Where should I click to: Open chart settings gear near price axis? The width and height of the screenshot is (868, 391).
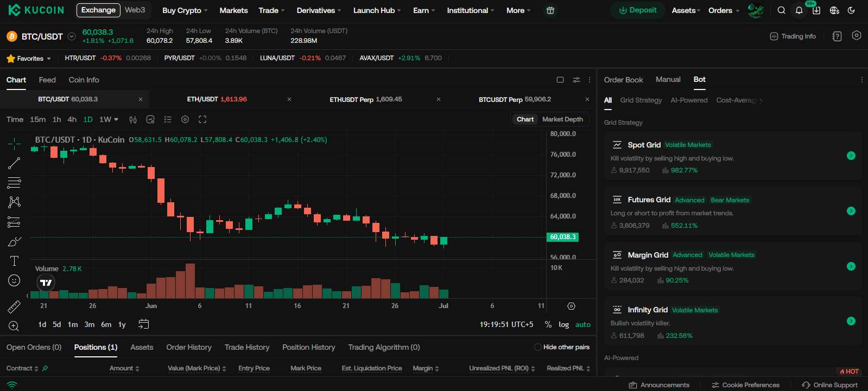pyautogui.click(x=571, y=306)
